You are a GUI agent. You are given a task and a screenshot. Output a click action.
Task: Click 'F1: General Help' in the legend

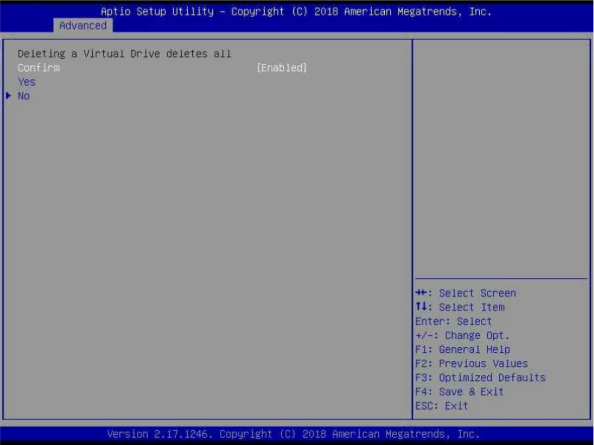[x=463, y=349]
